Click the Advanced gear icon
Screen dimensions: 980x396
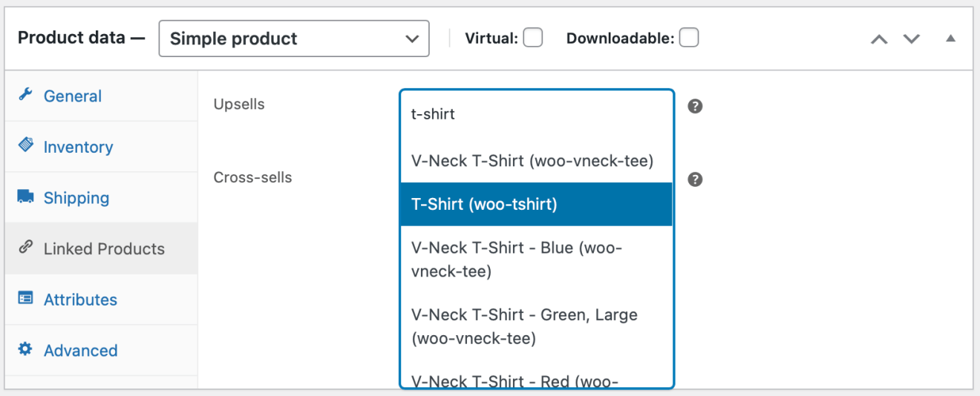tap(26, 349)
